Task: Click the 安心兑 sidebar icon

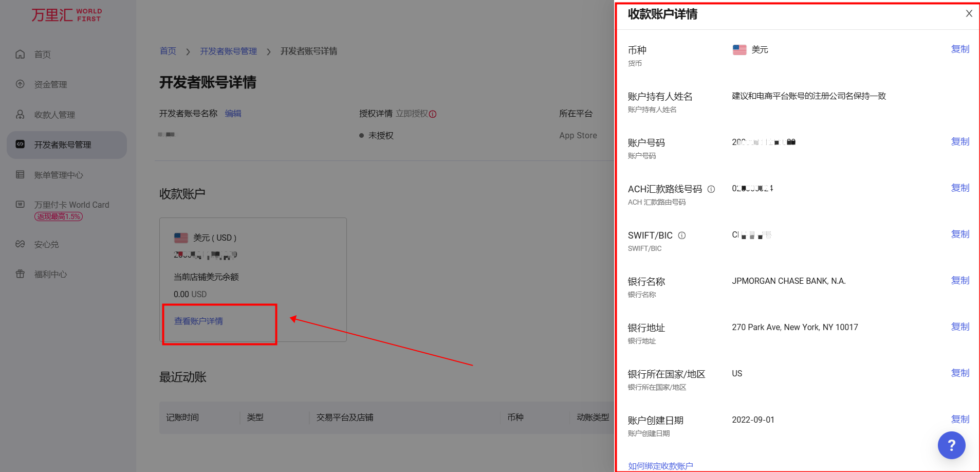Action: click(20, 244)
